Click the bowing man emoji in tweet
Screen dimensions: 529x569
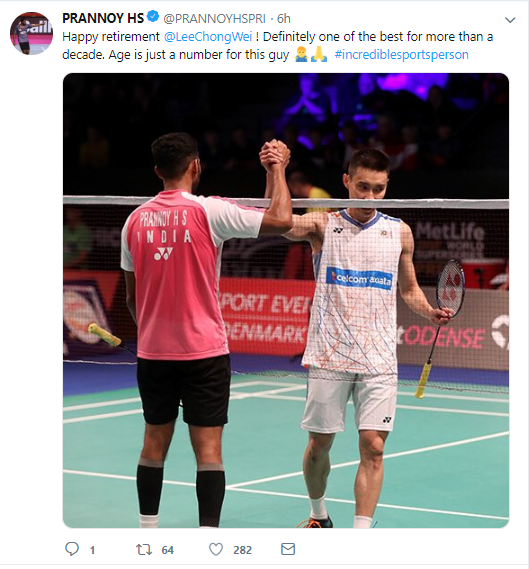[x=302, y=54]
